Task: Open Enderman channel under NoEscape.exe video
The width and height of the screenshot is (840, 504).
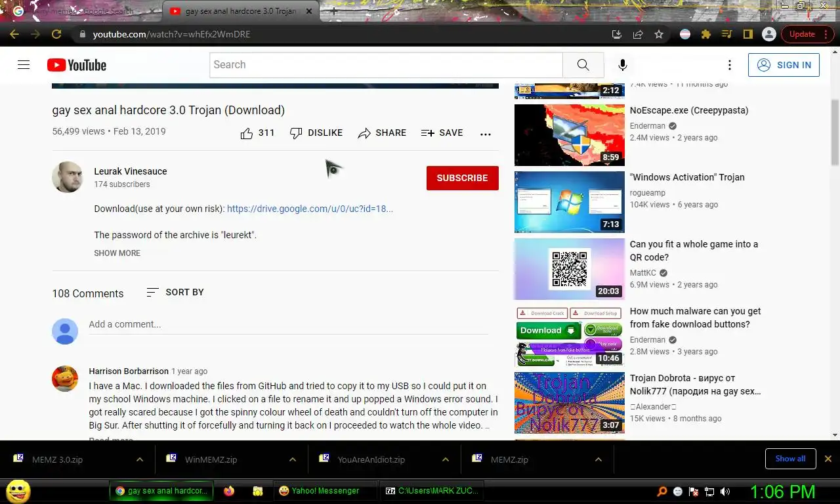Action: (x=648, y=126)
